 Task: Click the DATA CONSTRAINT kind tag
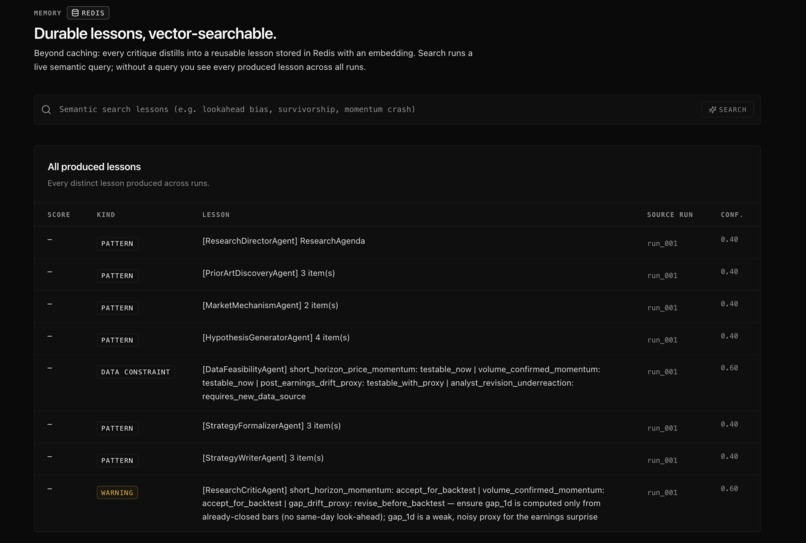click(135, 372)
